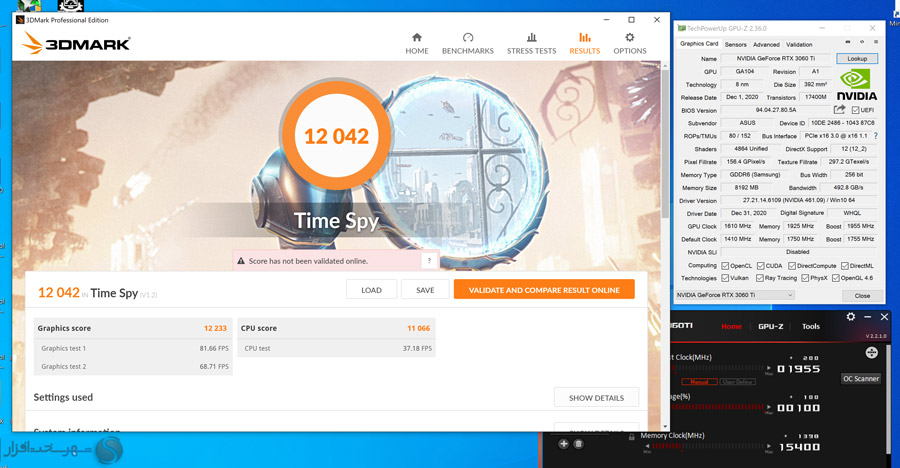Toggle the DirectML checkbox

click(844, 265)
